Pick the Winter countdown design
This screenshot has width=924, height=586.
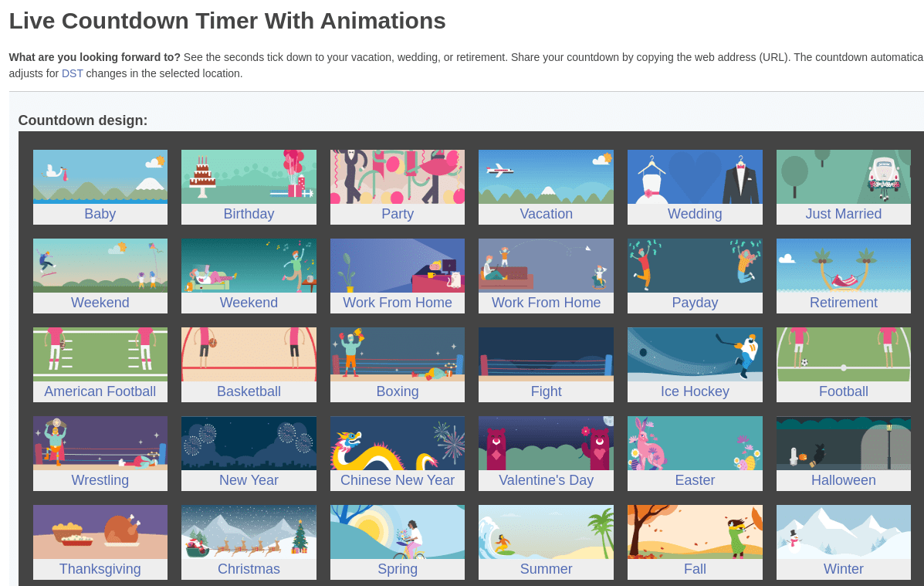click(843, 542)
